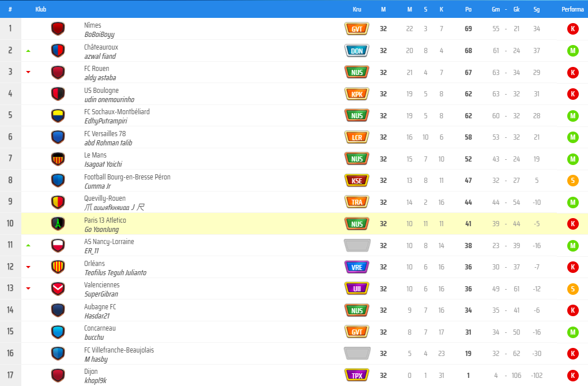Click the KSE crew badge
Screen dimensions: 588x386
pyautogui.click(x=357, y=181)
